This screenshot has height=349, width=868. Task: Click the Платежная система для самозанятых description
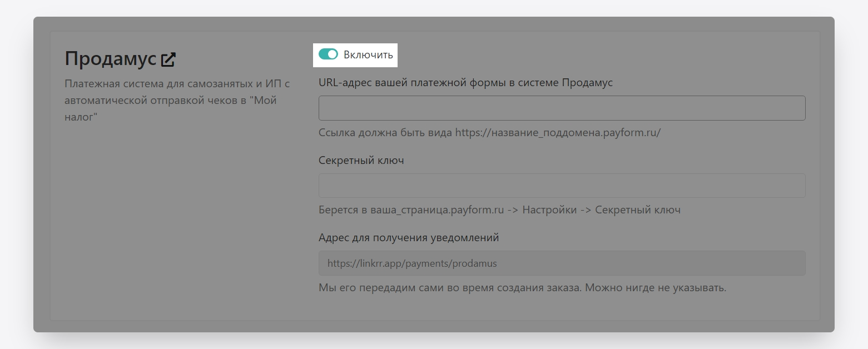[x=177, y=84]
